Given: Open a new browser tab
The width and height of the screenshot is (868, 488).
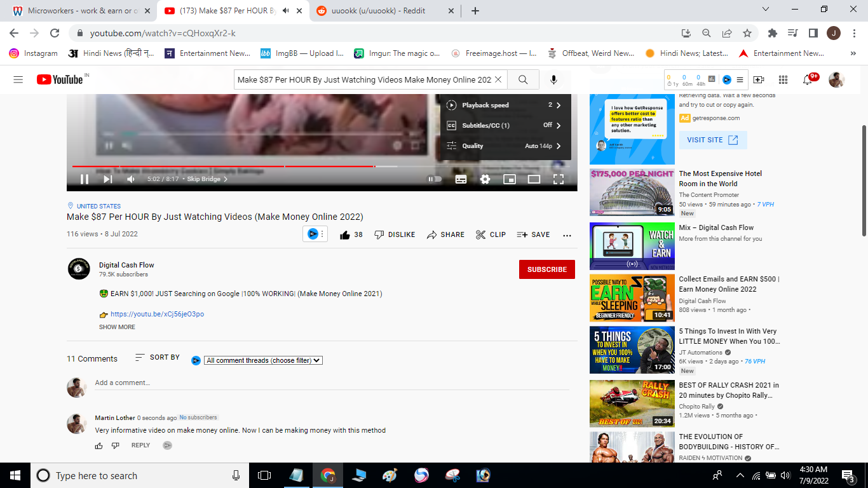Looking at the screenshot, I should [475, 11].
